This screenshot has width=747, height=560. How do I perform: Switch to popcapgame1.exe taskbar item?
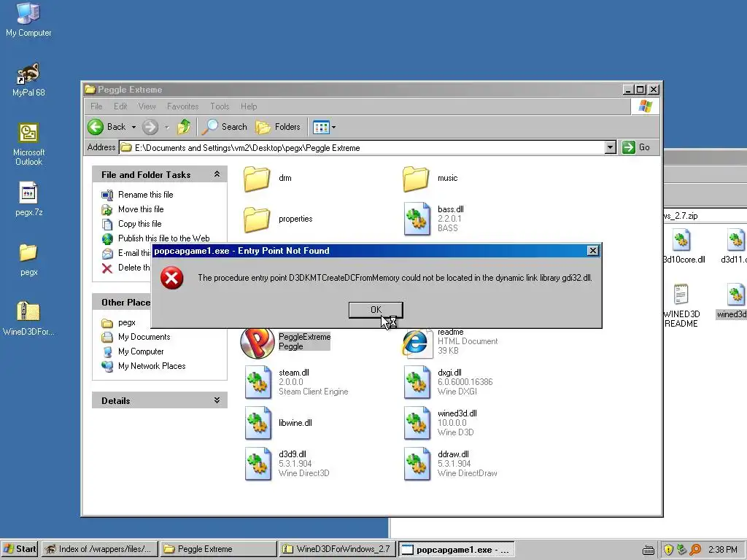[456, 550]
